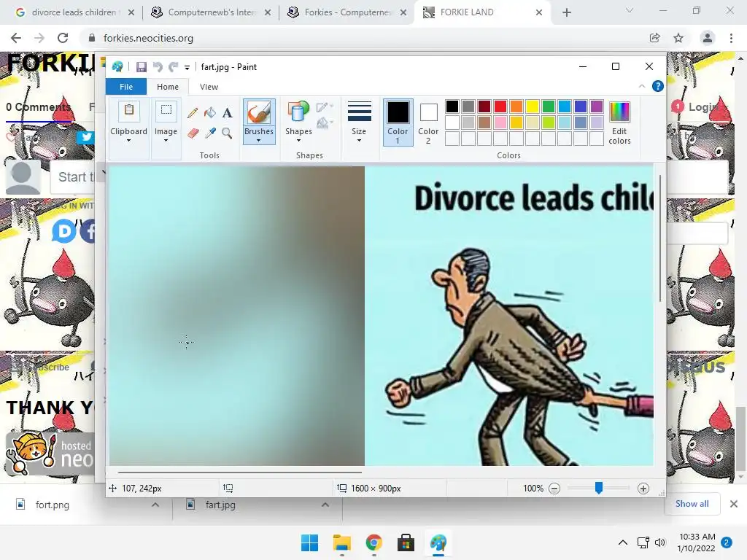Screen dimensions: 747x560
Task: Pick the green color swatch
Action: tap(549, 106)
